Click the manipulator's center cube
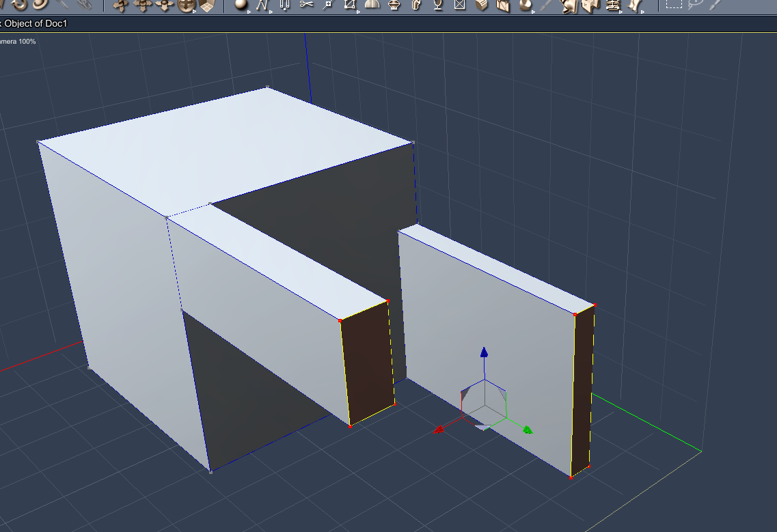Image resolution: width=777 pixels, height=532 pixels. (484, 405)
